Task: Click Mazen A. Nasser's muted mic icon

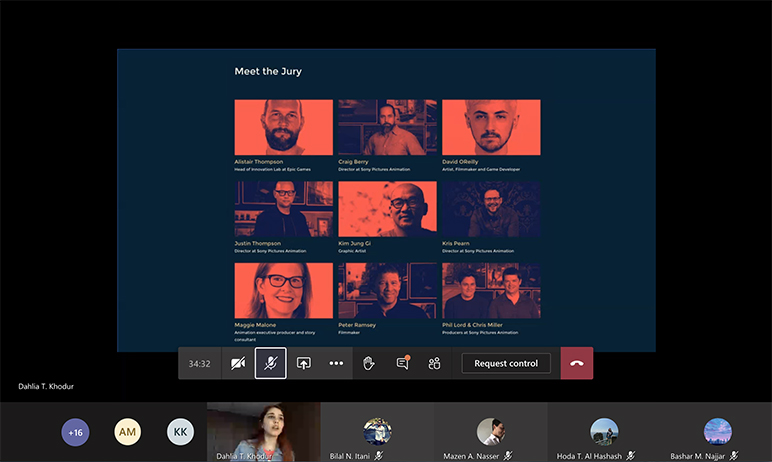Action: pos(508,456)
